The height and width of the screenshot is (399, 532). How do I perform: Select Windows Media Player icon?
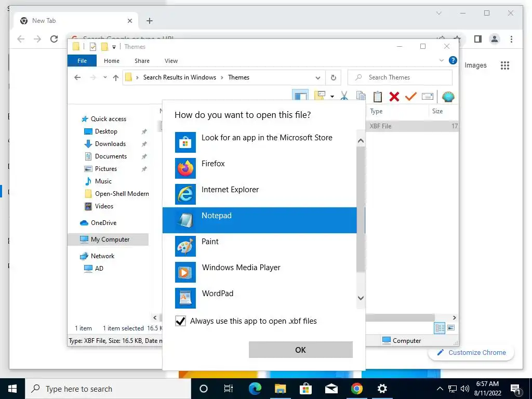click(185, 272)
